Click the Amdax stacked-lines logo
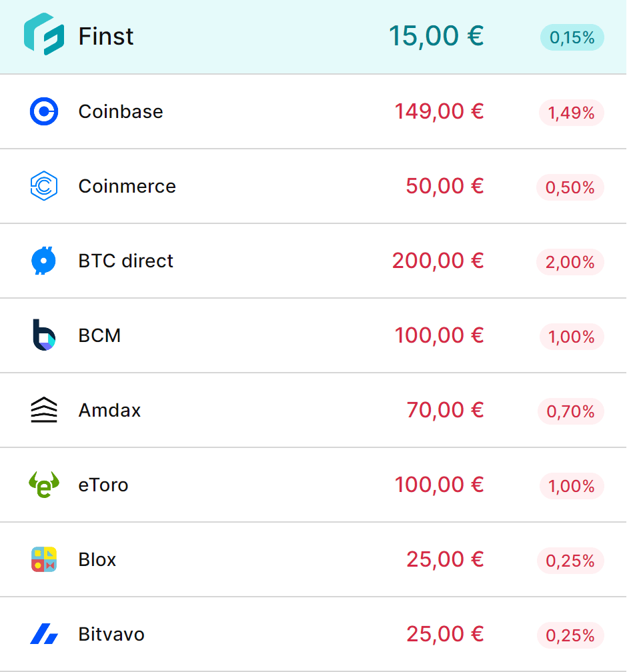The width and height of the screenshot is (627, 672). (x=44, y=410)
